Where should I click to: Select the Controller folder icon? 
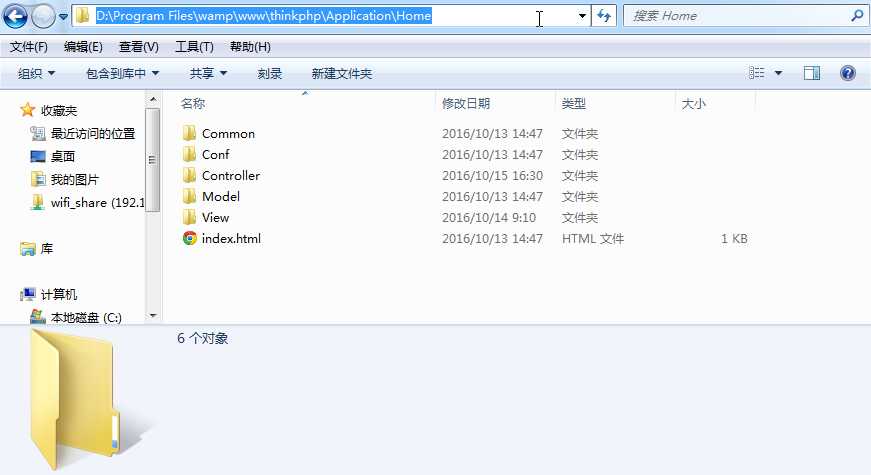(189, 176)
